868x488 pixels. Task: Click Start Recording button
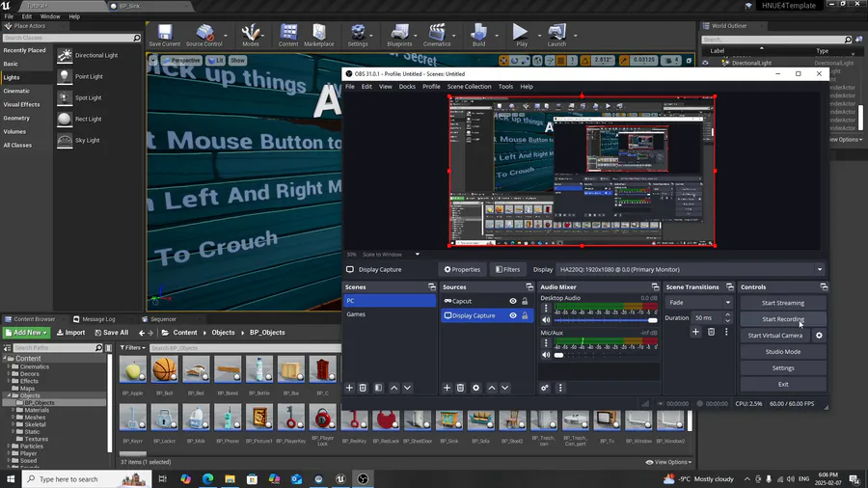point(783,319)
